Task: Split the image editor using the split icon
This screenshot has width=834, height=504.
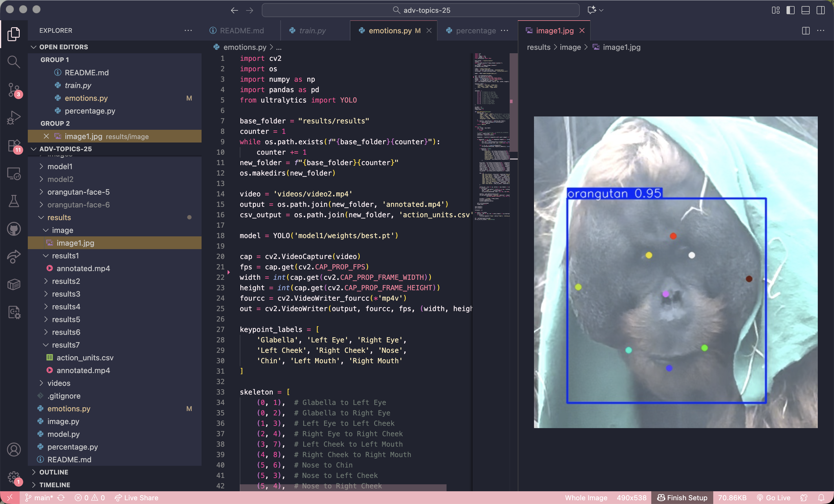Action: coord(805,30)
